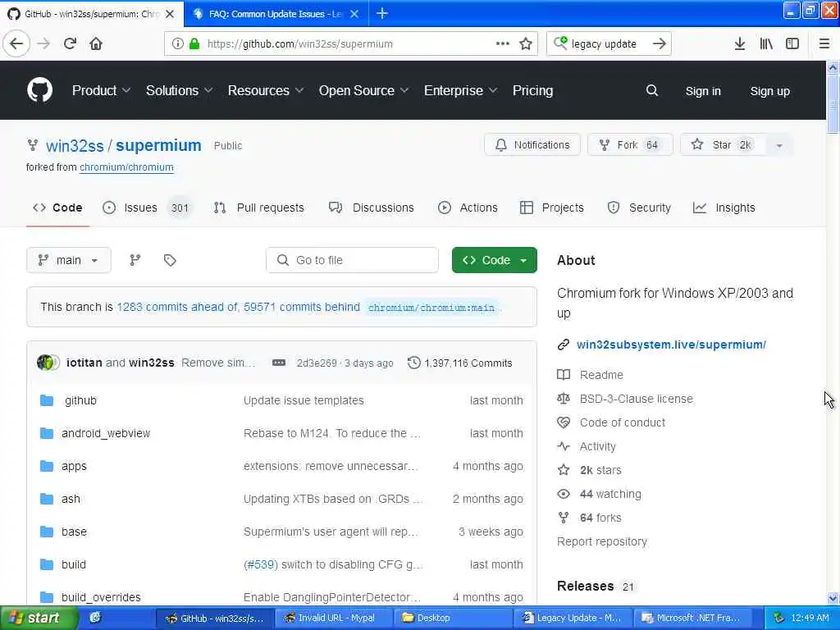Expand the Enterprise menu

tap(461, 90)
